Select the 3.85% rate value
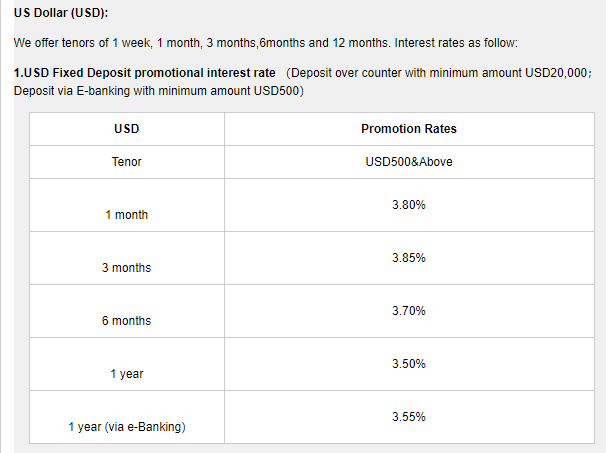 [408, 258]
